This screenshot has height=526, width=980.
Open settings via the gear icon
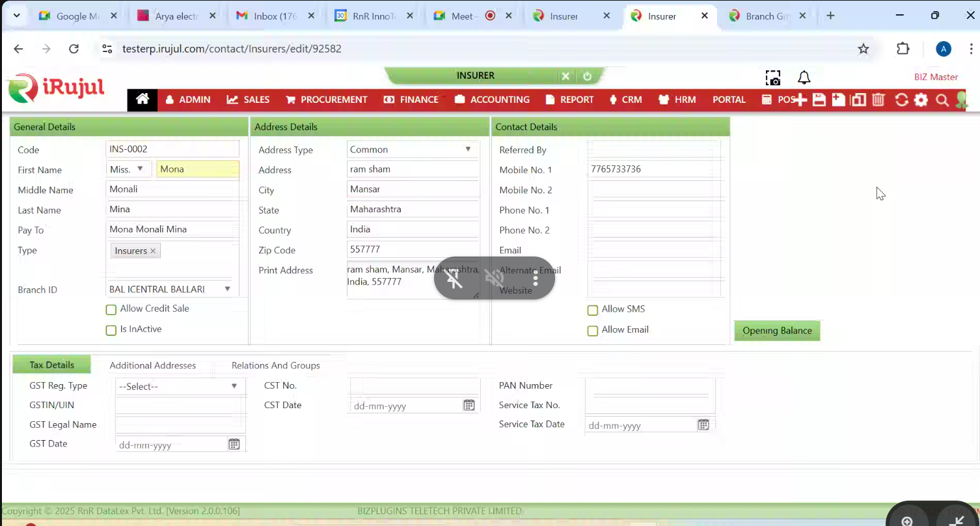click(921, 100)
